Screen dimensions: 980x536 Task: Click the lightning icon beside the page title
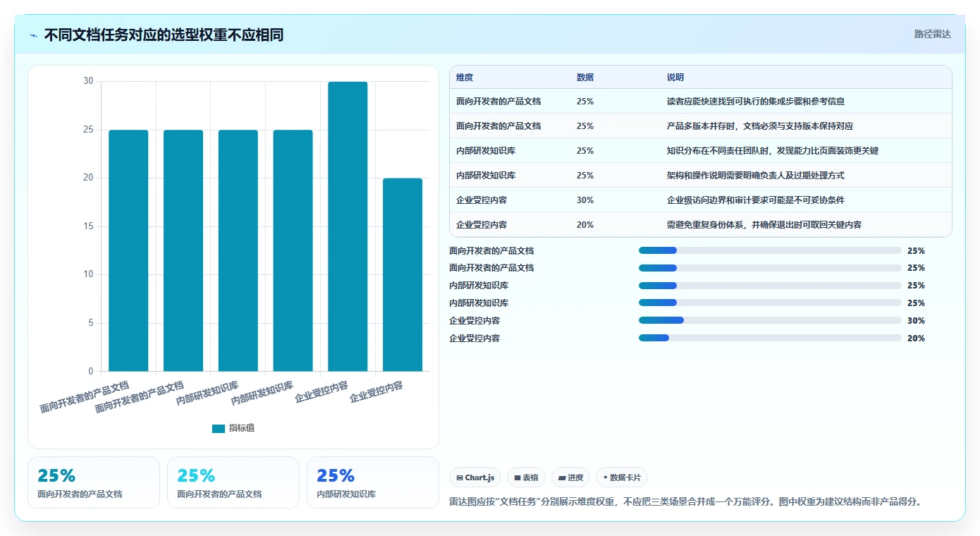(x=34, y=35)
